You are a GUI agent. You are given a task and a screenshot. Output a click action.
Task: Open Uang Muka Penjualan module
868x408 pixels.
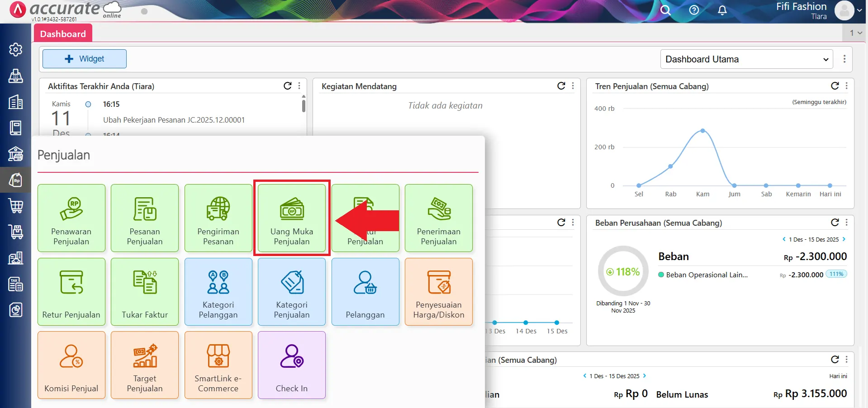[x=292, y=218]
